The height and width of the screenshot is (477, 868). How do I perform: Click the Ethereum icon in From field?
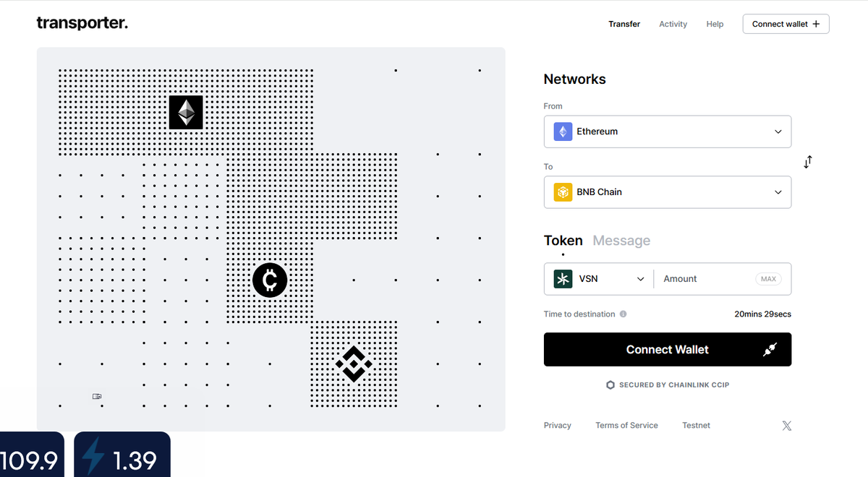[x=563, y=132]
